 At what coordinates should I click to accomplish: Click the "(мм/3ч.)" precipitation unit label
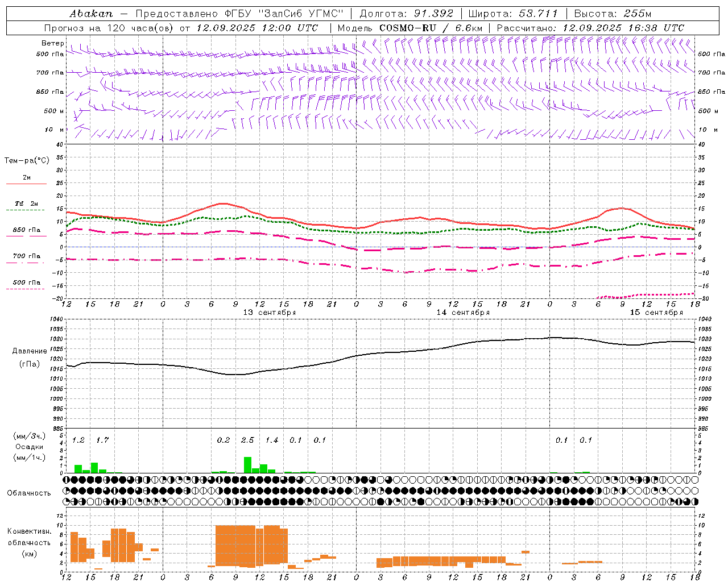(x=30, y=436)
